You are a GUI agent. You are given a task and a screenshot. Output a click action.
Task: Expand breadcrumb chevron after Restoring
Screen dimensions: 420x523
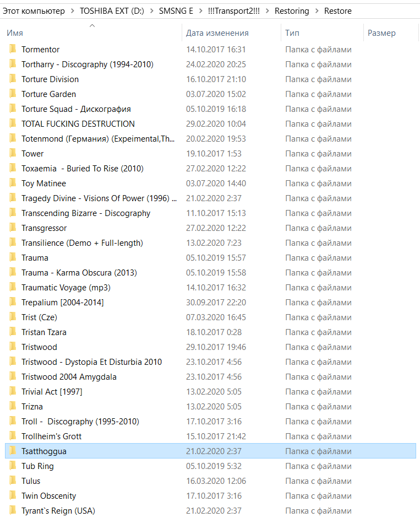(317, 11)
